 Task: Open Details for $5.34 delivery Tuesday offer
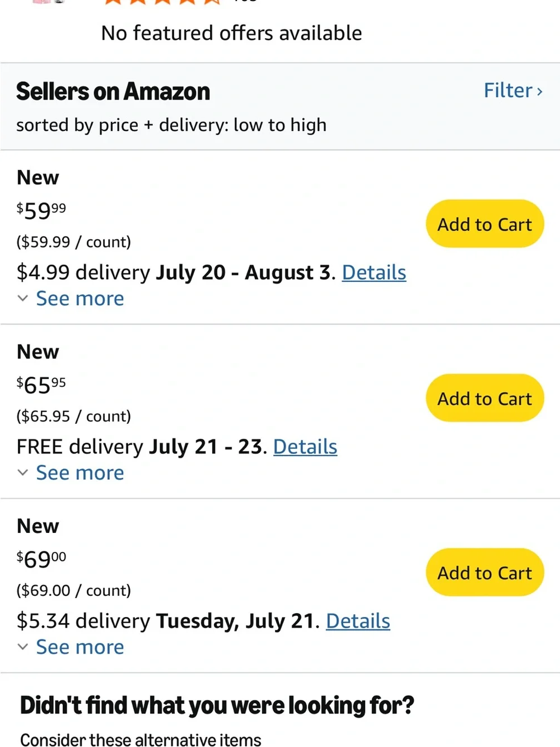pos(358,621)
